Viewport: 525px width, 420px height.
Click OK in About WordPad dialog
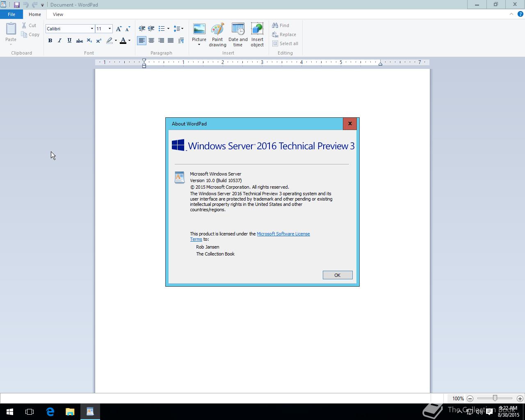click(338, 275)
